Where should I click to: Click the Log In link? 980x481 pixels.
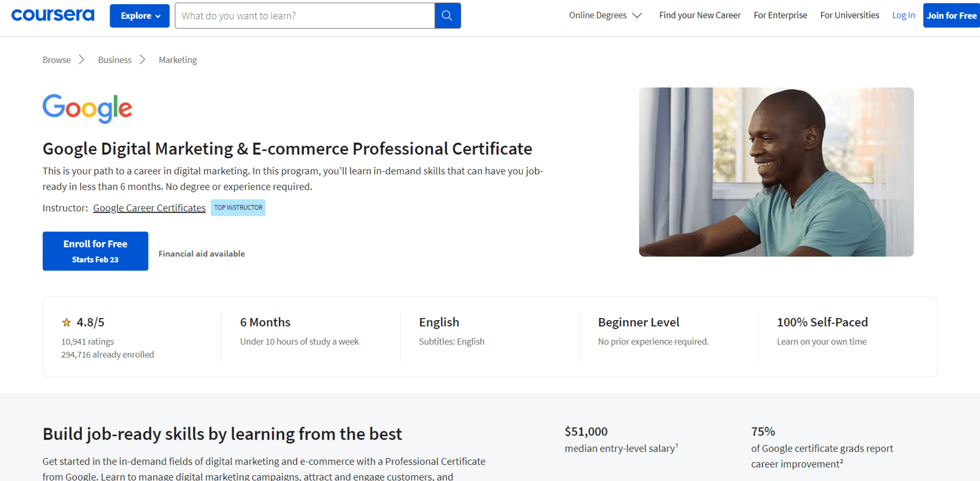tap(904, 15)
